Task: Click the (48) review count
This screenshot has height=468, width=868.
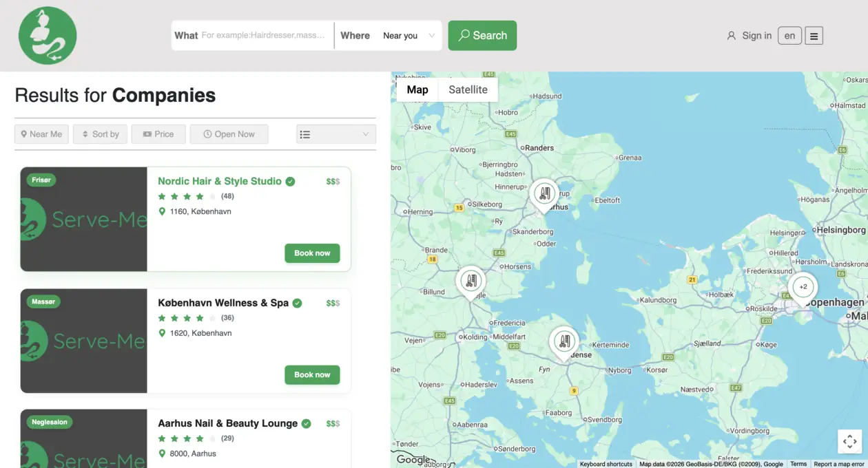Action: pos(227,196)
